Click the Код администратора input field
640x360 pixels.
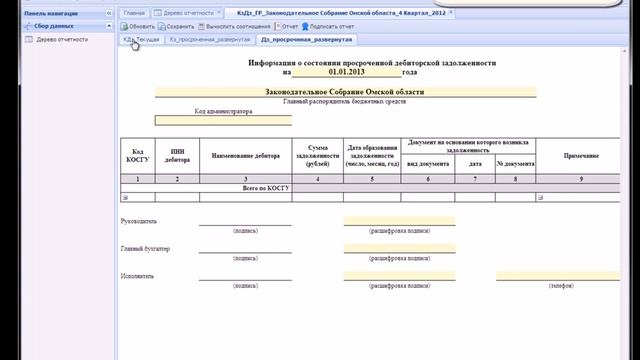tap(223, 120)
